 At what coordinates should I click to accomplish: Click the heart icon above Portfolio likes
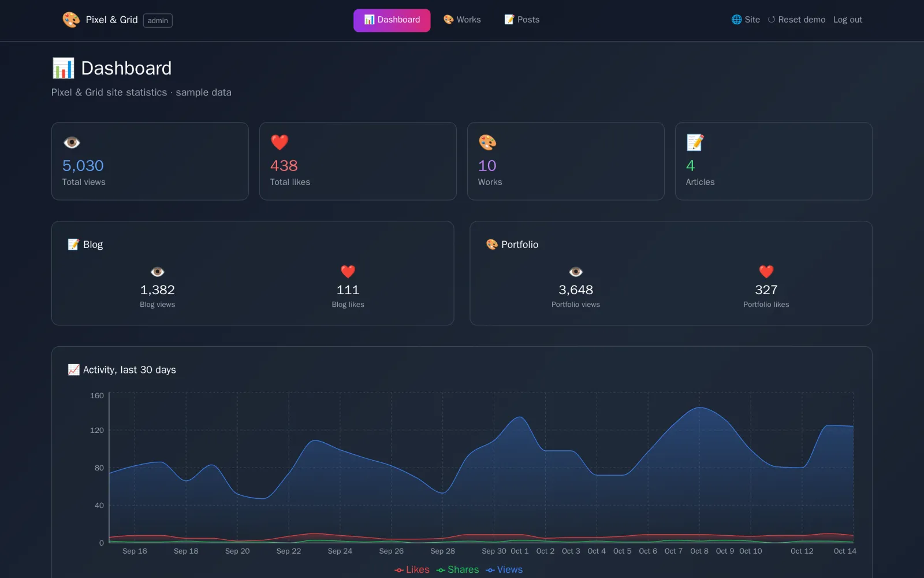(766, 272)
